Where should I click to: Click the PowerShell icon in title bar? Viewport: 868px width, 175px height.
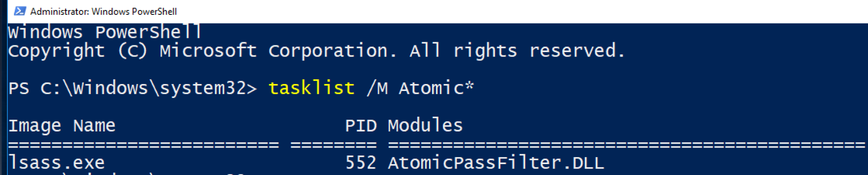[20, 11]
